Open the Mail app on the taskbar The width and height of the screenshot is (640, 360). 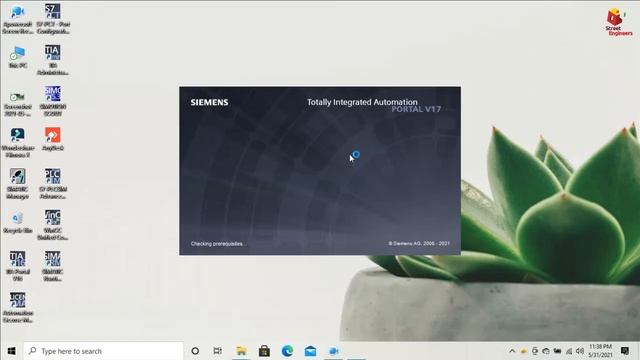pos(310,351)
